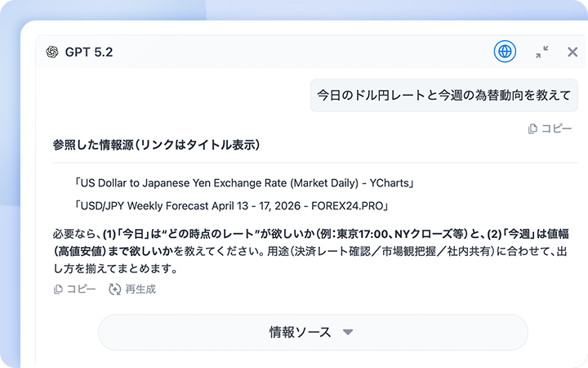Close the GPT 5.2 chat panel
Image resolution: width=588 pixels, height=368 pixels.
(x=572, y=52)
